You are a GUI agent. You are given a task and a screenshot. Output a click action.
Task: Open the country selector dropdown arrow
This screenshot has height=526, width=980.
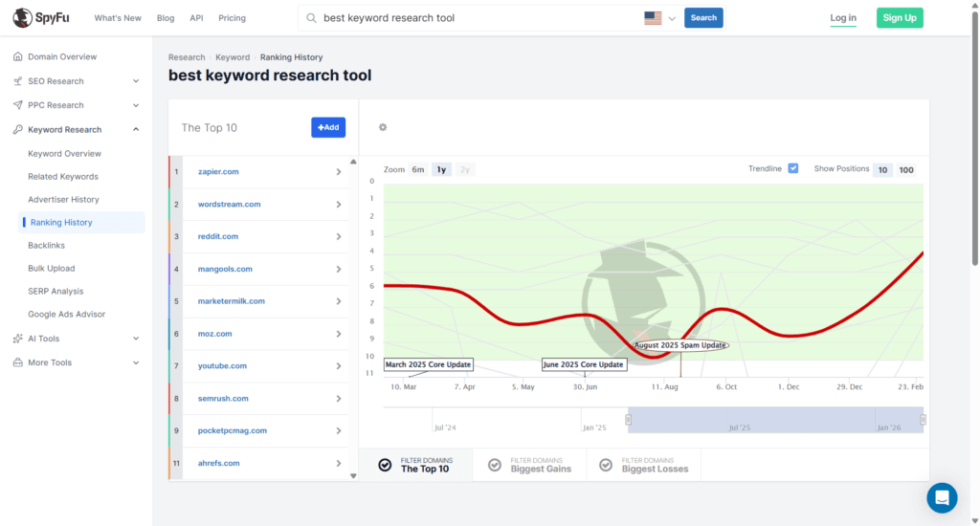672,19
